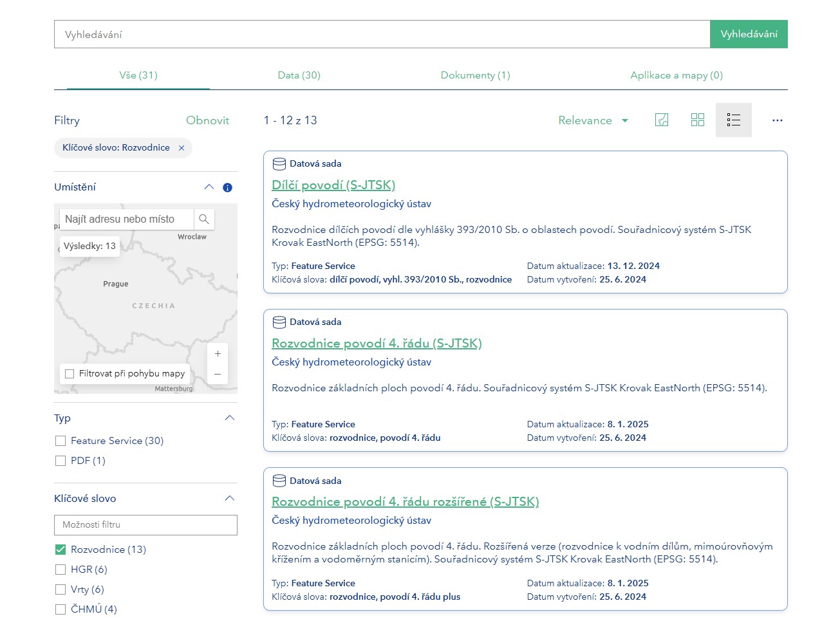Click the Možnosti filtru keyword input field
Screen dimensions: 840x621
pos(145,525)
